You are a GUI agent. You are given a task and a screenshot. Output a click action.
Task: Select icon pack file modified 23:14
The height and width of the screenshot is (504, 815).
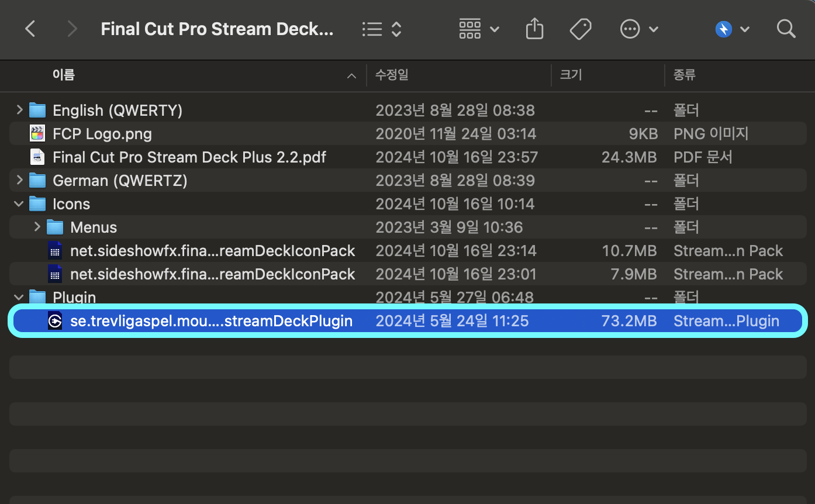[x=212, y=251]
